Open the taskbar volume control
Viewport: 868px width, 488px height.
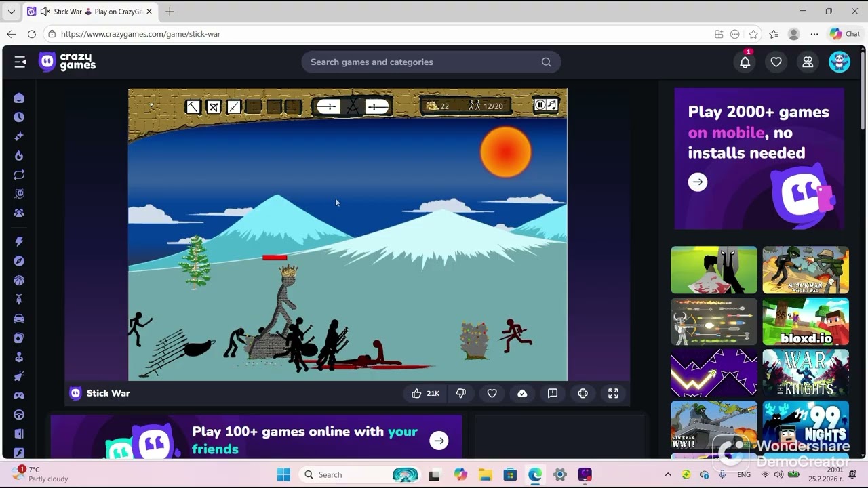778,474
